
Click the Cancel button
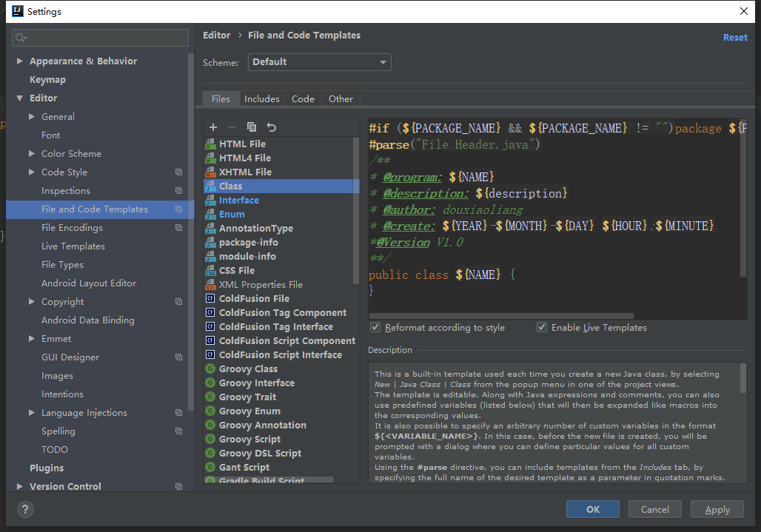click(x=654, y=509)
